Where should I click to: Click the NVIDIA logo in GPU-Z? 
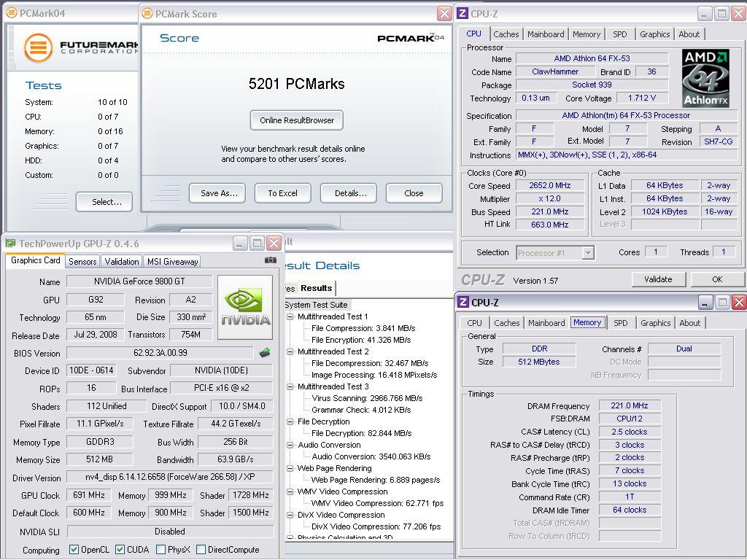tap(245, 307)
